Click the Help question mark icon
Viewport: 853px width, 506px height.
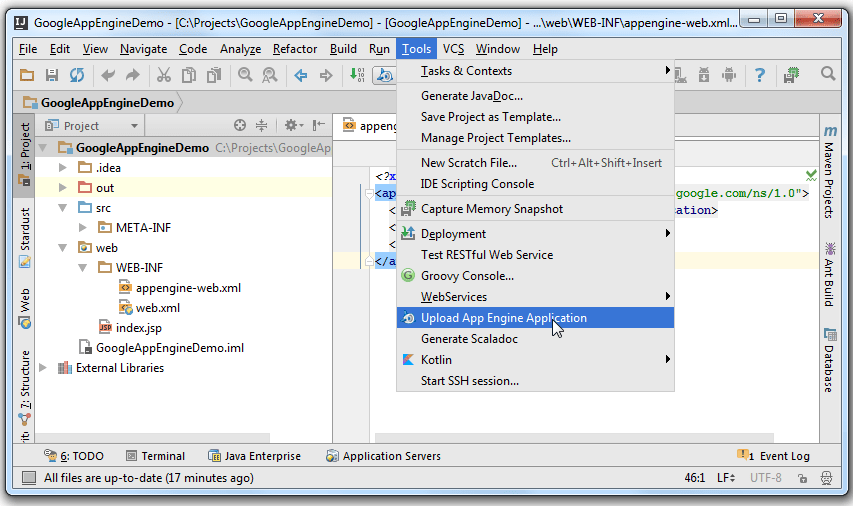(760, 75)
